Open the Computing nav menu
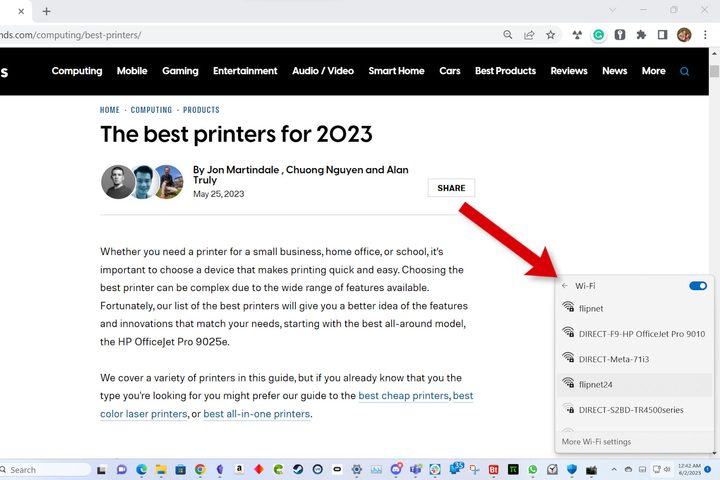The width and height of the screenshot is (720, 480). tap(77, 71)
